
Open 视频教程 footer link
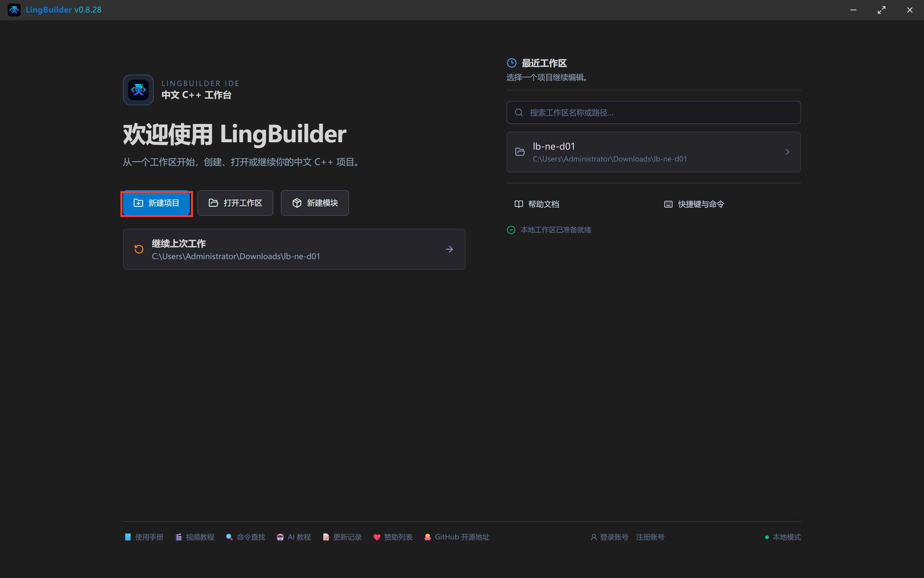pos(195,537)
